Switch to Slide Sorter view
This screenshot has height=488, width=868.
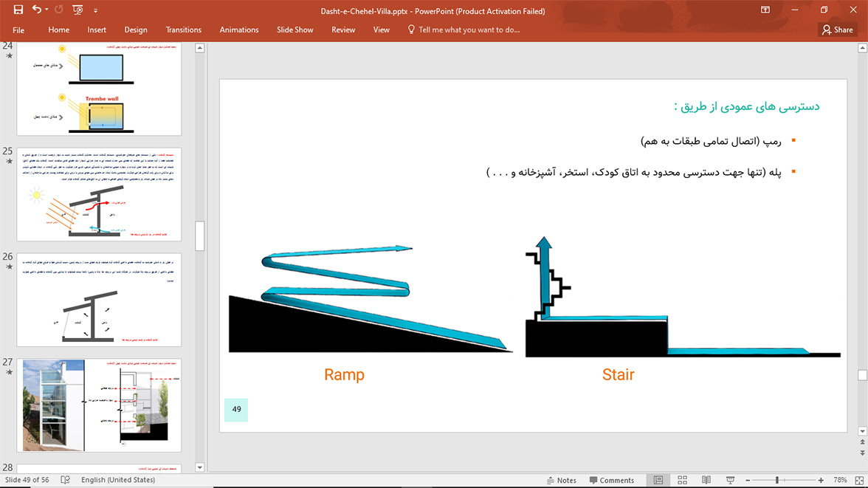tap(682, 480)
